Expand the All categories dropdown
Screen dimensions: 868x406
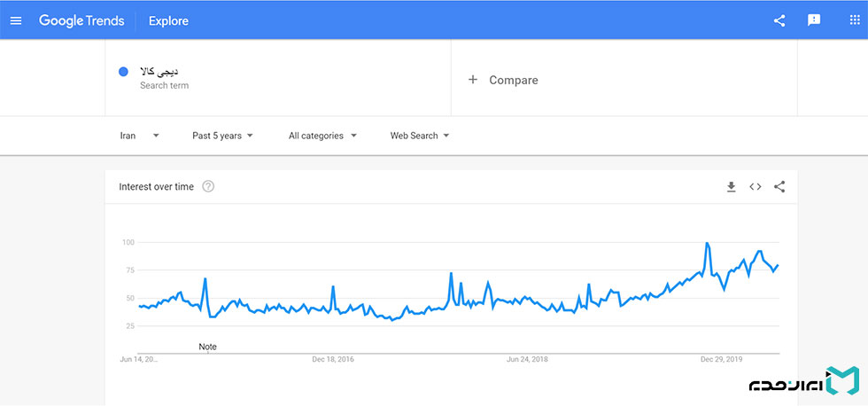click(322, 136)
